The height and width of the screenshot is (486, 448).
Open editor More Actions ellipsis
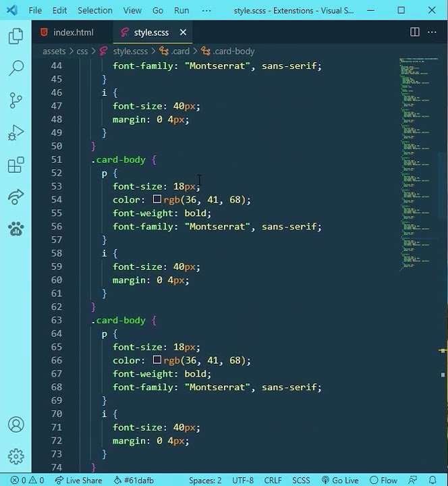(432, 32)
